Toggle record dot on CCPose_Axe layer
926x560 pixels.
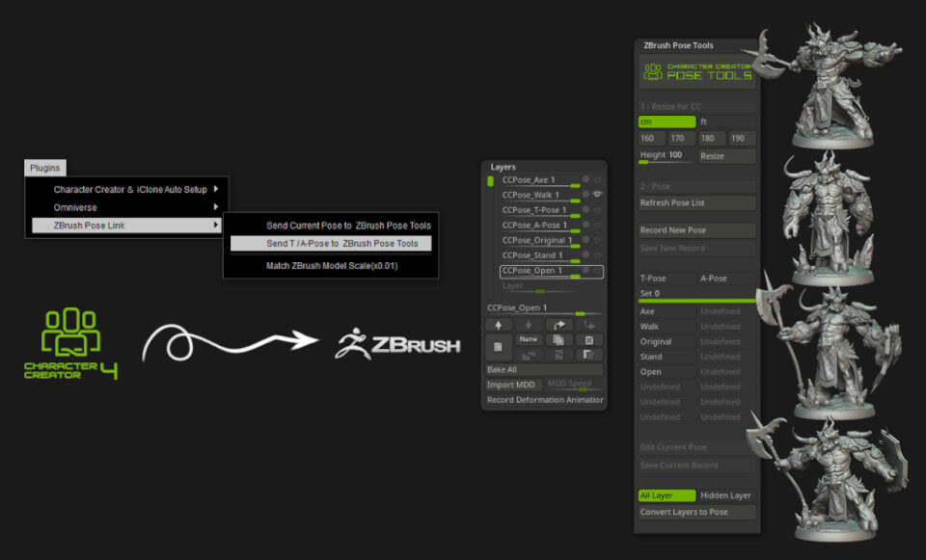pyautogui.click(x=586, y=179)
